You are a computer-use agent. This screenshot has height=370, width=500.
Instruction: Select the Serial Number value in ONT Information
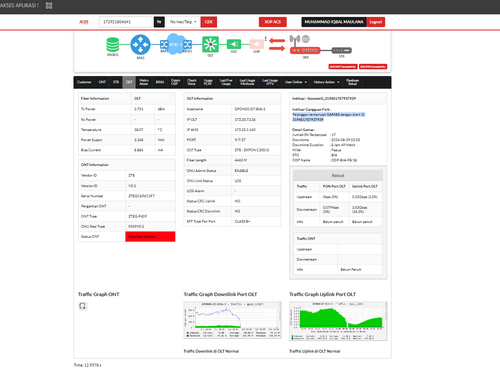point(142,196)
